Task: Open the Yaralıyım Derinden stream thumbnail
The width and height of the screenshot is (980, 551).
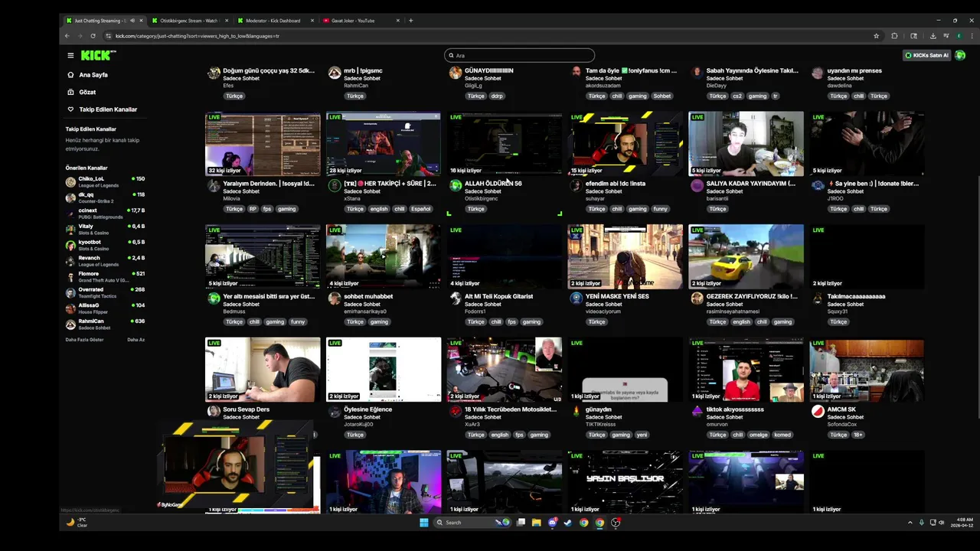Action: [x=263, y=144]
